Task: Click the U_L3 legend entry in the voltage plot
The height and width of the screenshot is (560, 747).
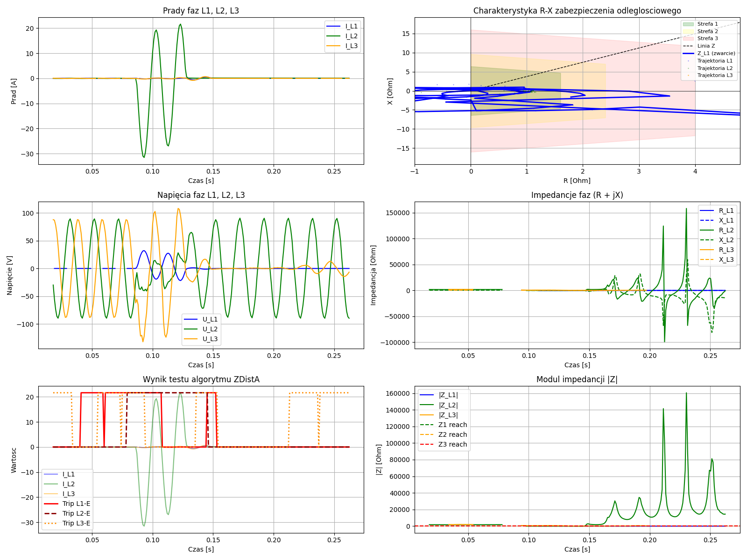Action: click(210, 339)
